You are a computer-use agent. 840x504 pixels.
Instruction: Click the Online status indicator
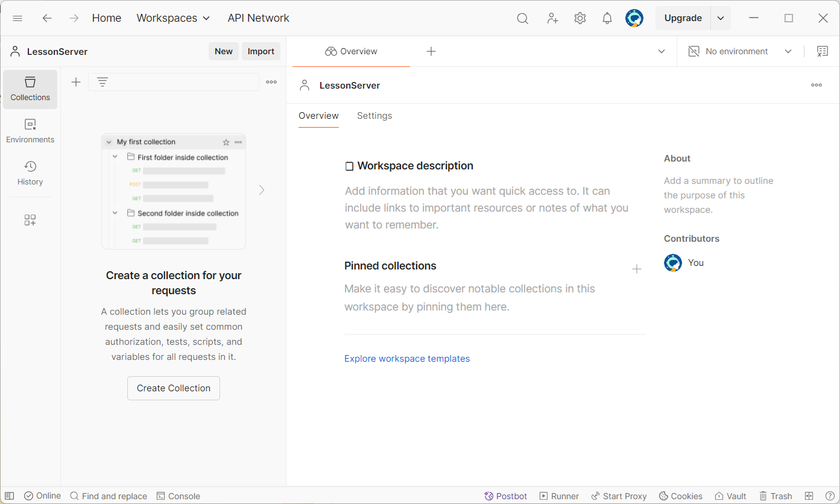[x=42, y=496]
